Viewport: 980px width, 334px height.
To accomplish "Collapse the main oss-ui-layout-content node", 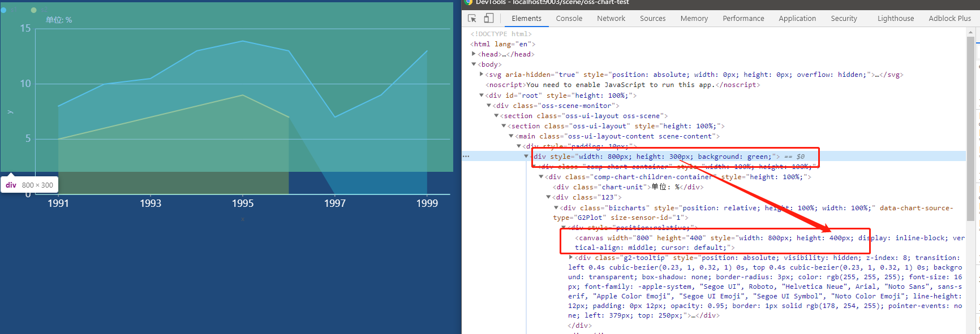I will point(511,136).
